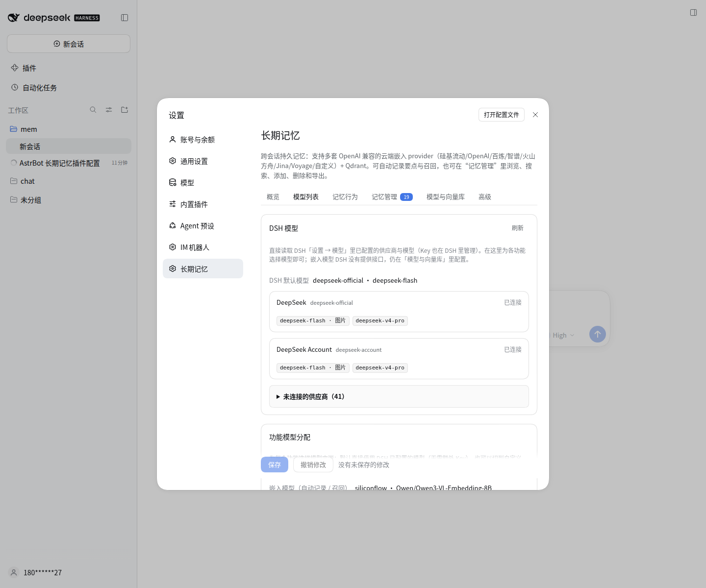Click the DeepSeek whale logo

(x=14, y=18)
